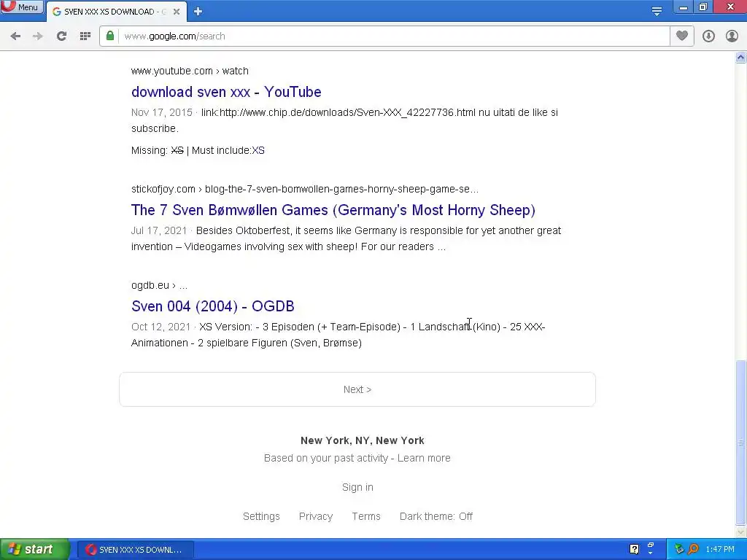The image size is (747, 560).
Task: Click the scrollbar up arrow
Action: [740, 58]
